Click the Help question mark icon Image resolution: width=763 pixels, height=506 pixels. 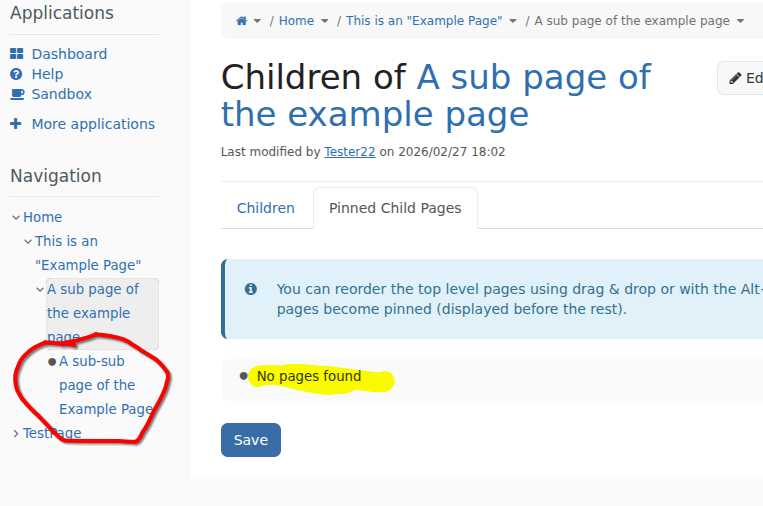click(x=16, y=74)
